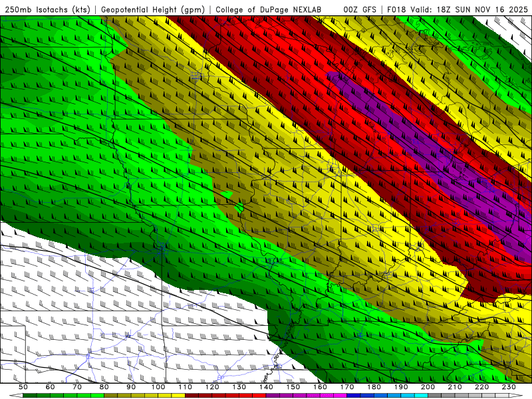
Task: Select the dark red swatch starting at 110
Action: coord(192,395)
